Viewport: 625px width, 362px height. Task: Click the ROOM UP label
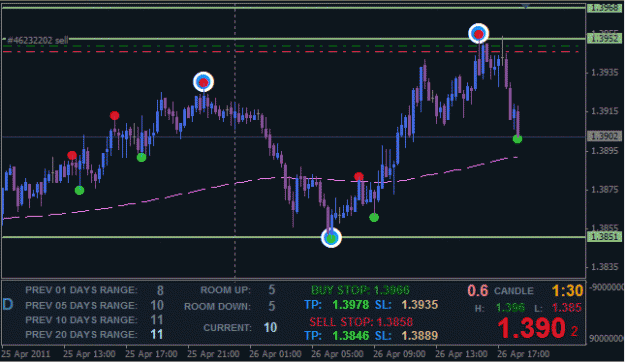point(226,290)
